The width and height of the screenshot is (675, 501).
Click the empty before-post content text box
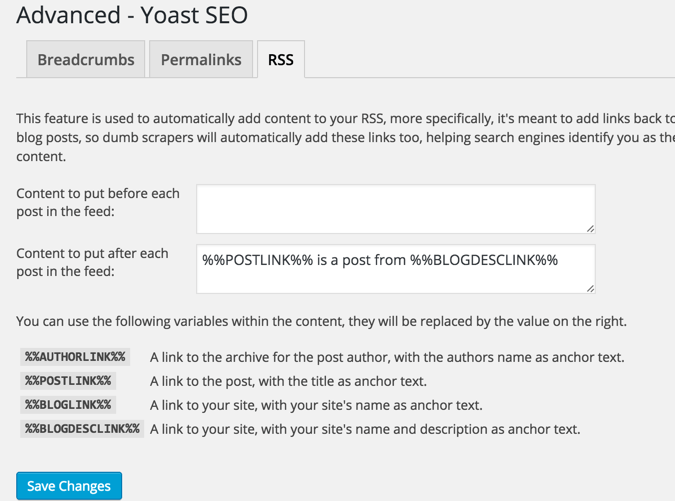pyautogui.click(x=395, y=209)
